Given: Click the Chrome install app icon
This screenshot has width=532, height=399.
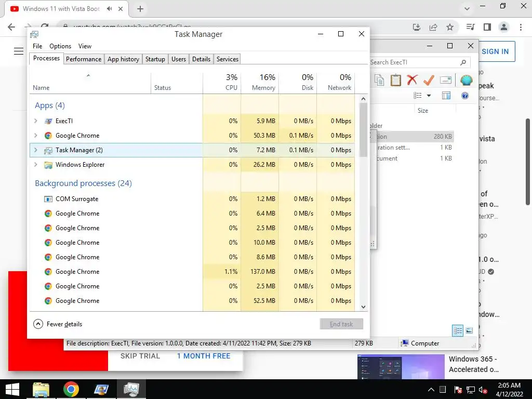Looking at the screenshot, I should coord(417,27).
